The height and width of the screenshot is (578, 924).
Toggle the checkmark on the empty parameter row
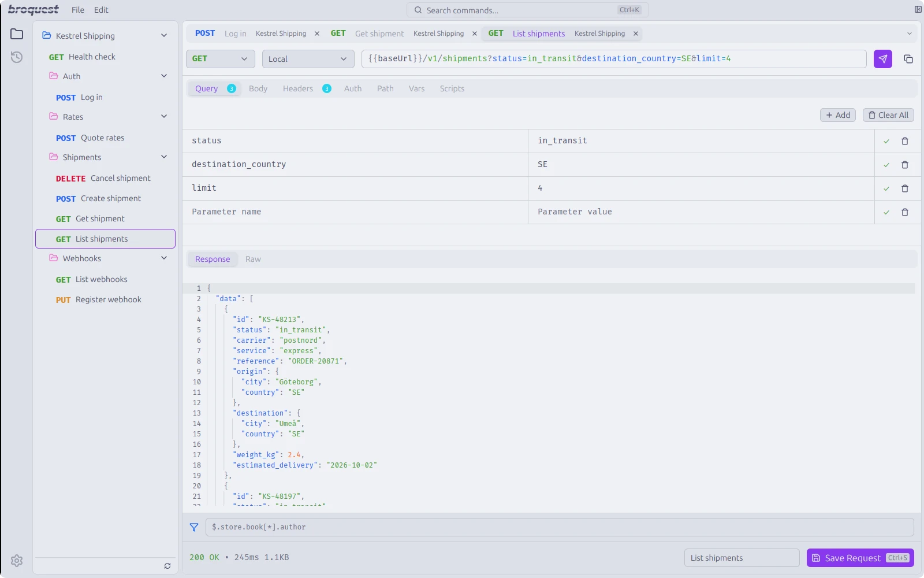click(886, 212)
